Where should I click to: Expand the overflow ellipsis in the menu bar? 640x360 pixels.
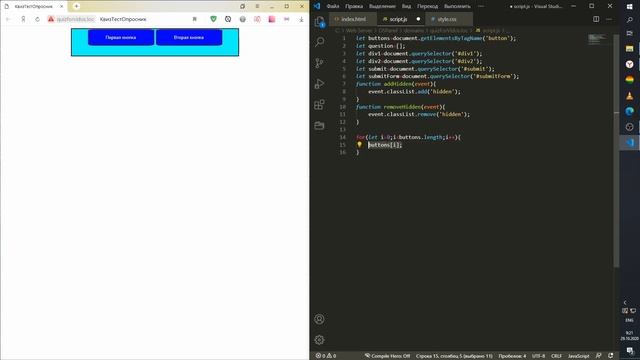[480, 6]
